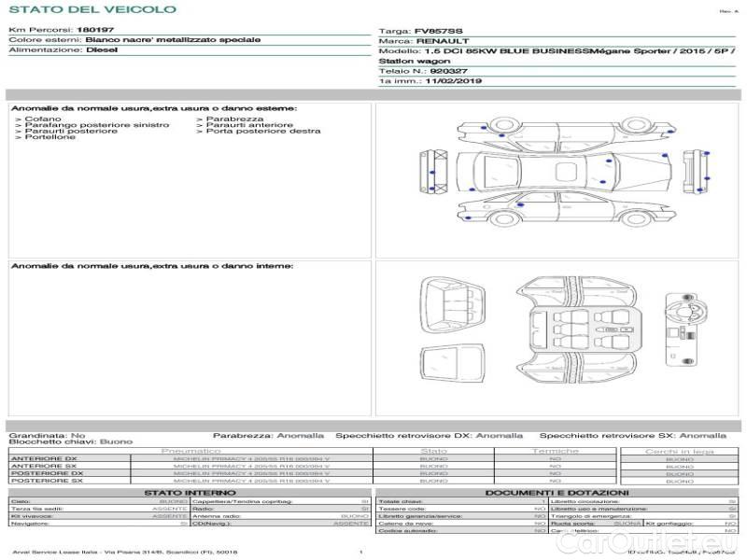Click the upper side-view exterior car diagram
This screenshot has height=560, width=747.
[x=566, y=133]
